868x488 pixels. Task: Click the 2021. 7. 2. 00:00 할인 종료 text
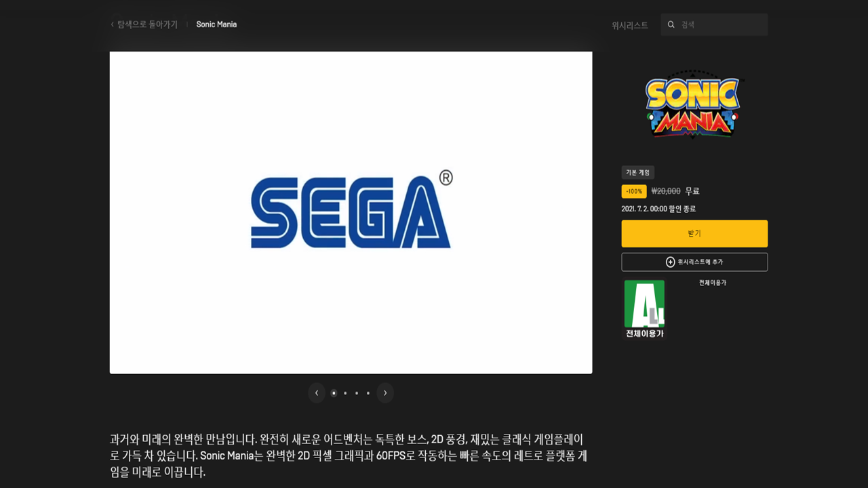(658, 209)
